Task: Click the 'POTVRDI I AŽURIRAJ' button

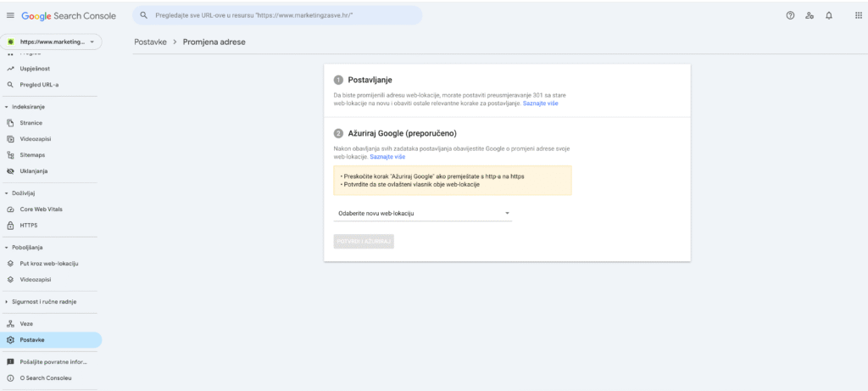Action: [x=364, y=242]
